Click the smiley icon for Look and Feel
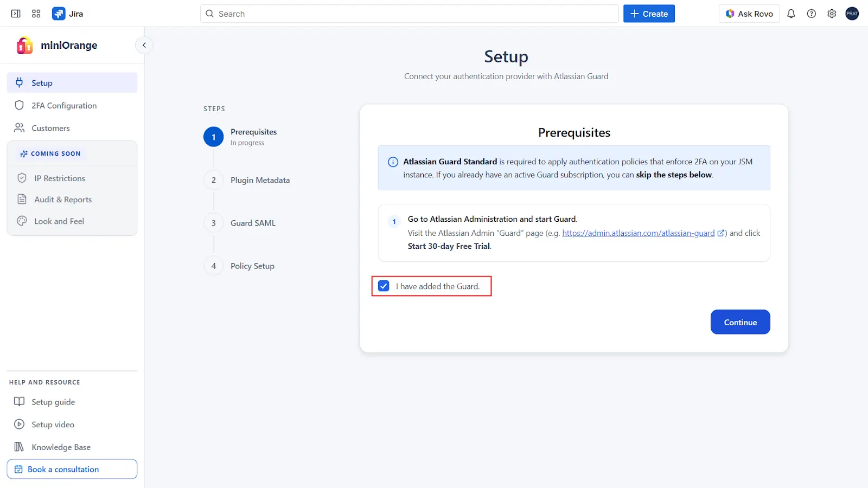Image resolution: width=868 pixels, height=488 pixels. [x=21, y=221]
